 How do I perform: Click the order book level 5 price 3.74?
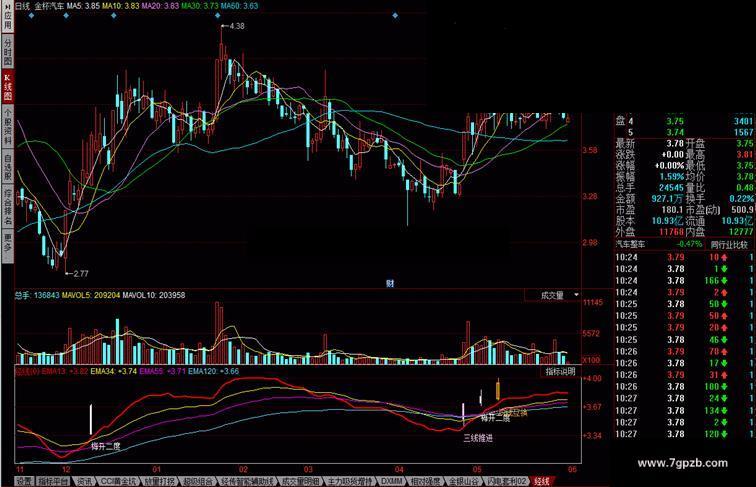tap(675, 132)
